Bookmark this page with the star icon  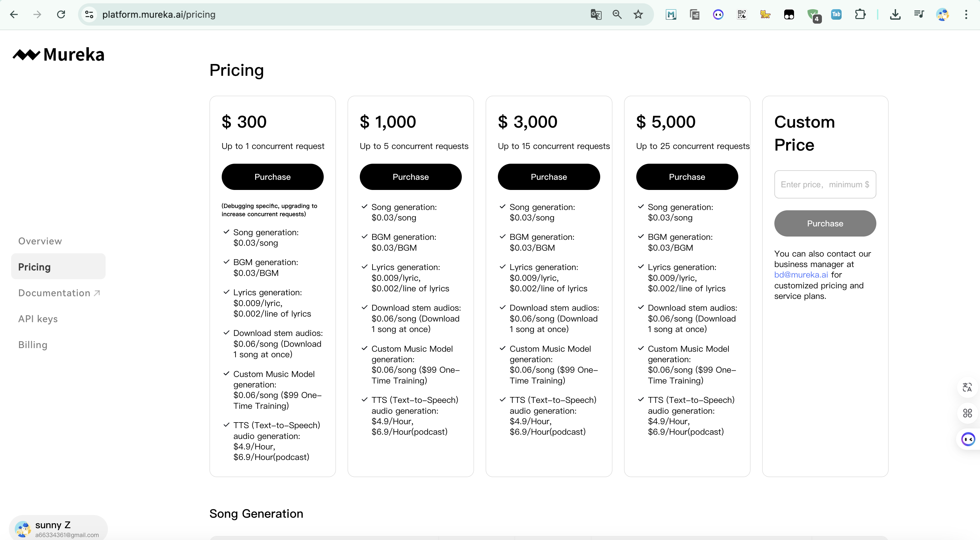(x=638, y=14)
